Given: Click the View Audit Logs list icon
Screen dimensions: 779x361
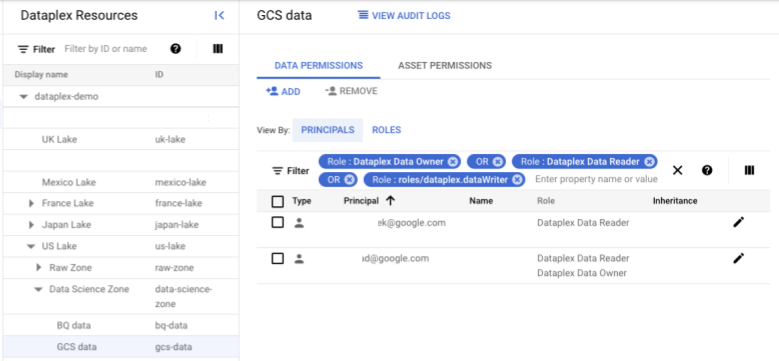Looking at the screenshot, I should [x=363, y=15].
